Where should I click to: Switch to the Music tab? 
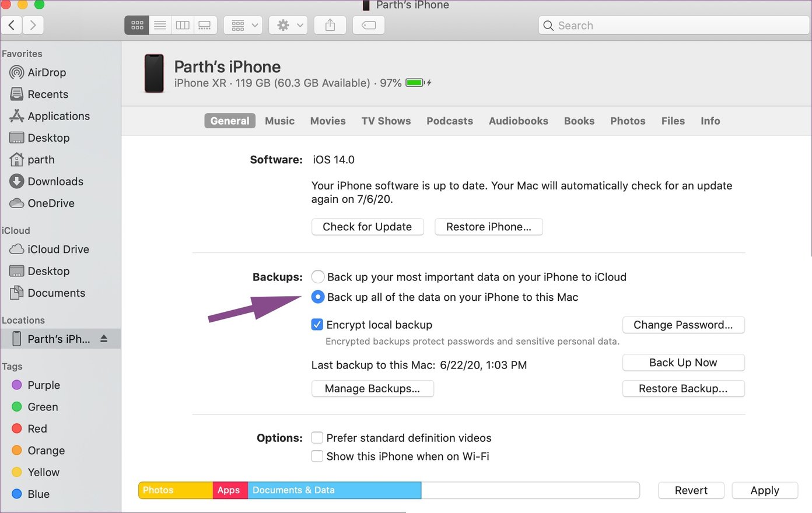(x=279, y=121)
